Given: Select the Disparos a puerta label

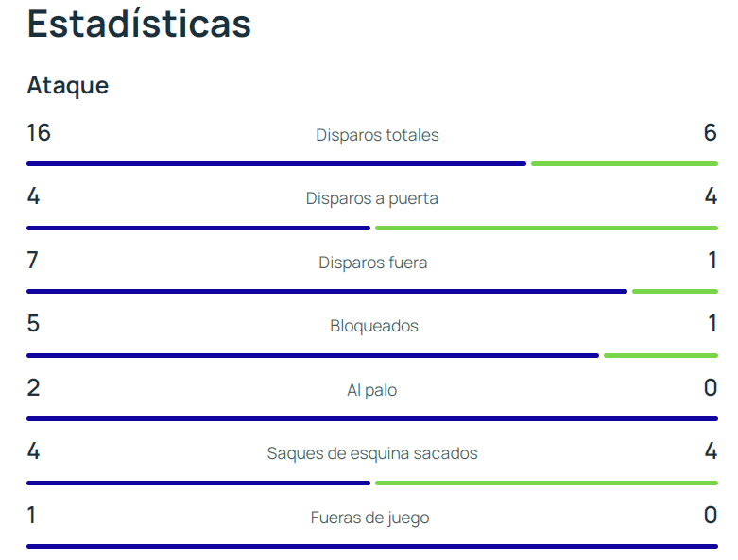Looking at the screenshot, I should click(x=372, y=198).
